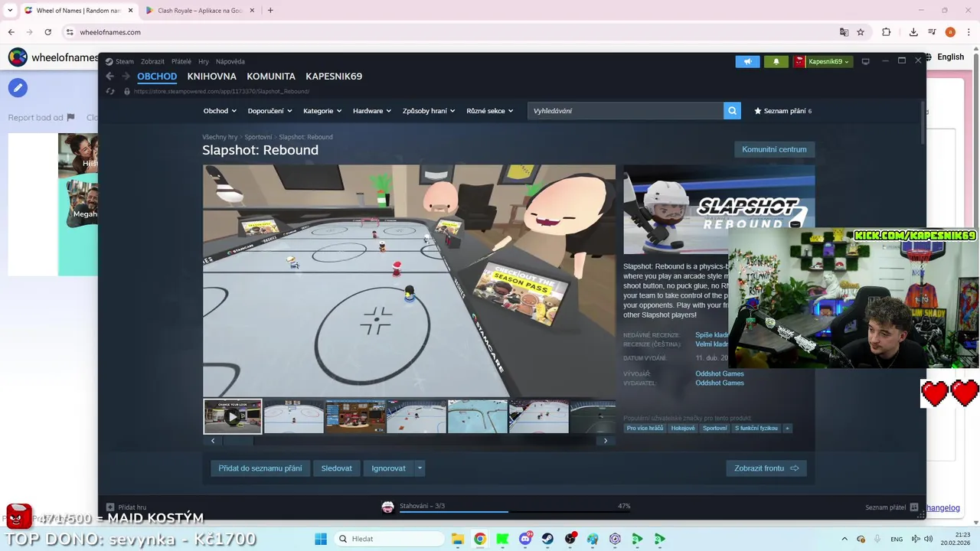The width and height of the screenshot is (980, 551).
Task: Open the Steam notifications bell
Action: tap(776, 61)
